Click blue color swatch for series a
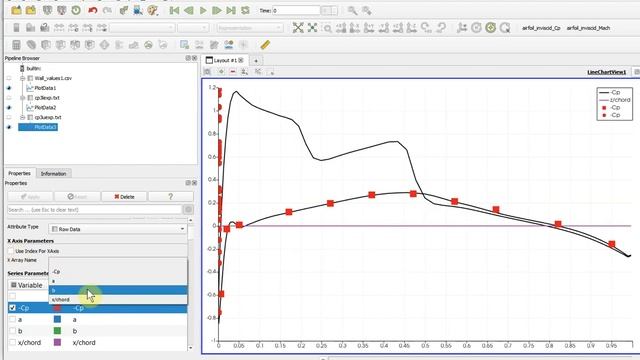This screenshot has width=640, height=360. (x=57, y=319)
